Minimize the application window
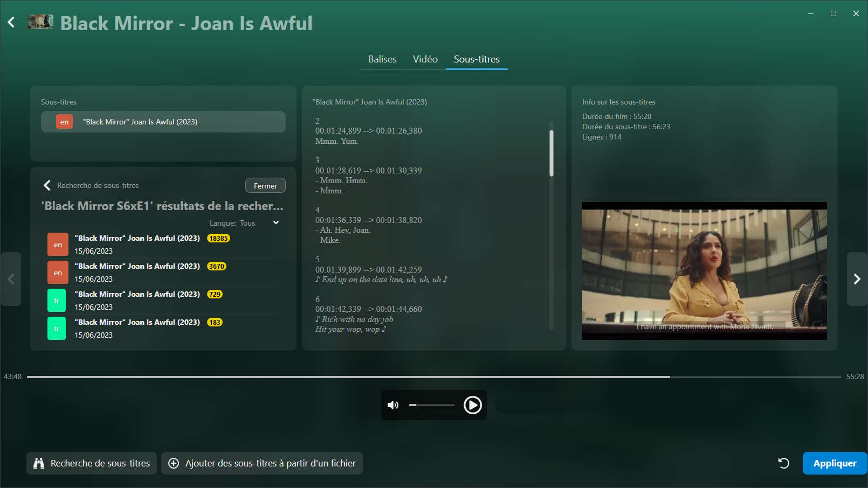 (x=811, y=13)
